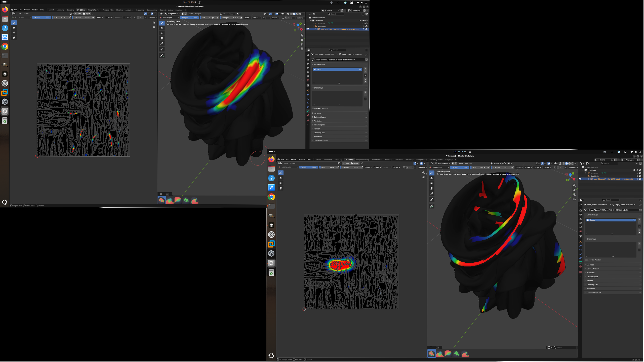Screen dimensions: 644x362
Task: Open Render menu in lower-right Blender window
Action: pyautogui.click(x=294, y=159)
